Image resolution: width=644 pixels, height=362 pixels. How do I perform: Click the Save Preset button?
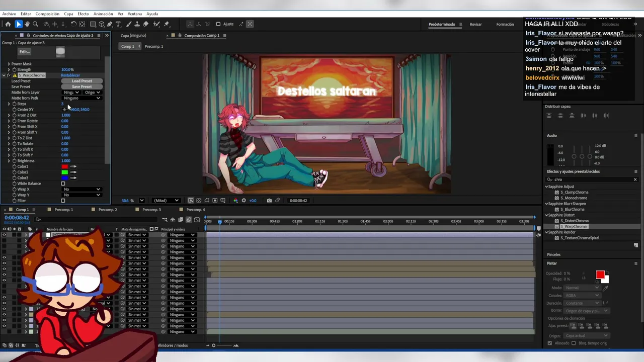(82, 87)
